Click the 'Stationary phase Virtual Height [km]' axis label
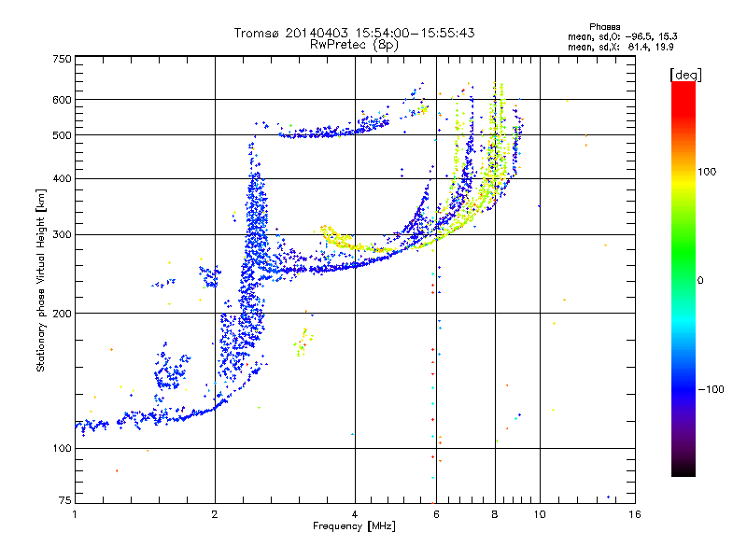Image resolution: width=747 pixels, height=560 pixels. point(40,281)
